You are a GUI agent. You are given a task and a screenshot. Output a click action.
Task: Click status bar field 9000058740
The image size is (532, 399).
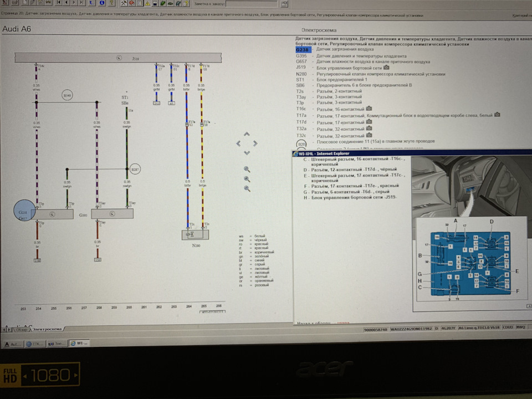pyautogui.click(x=375, y=329)
